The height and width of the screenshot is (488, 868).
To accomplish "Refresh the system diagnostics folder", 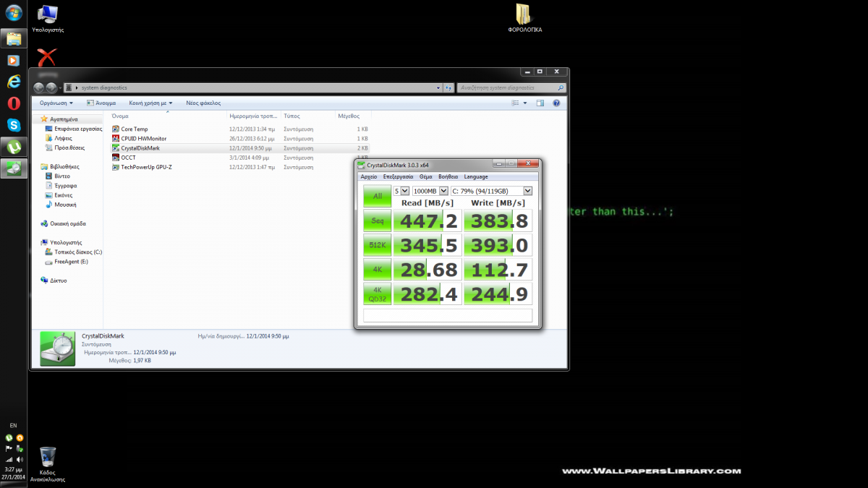I will coord(448,87).
